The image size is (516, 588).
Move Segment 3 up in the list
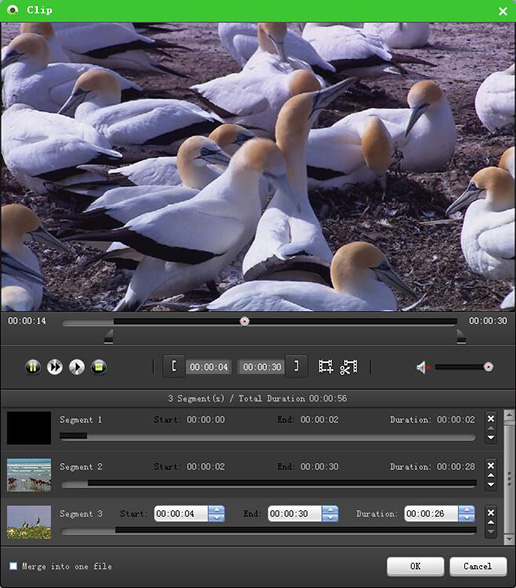[x=490, y=522]
